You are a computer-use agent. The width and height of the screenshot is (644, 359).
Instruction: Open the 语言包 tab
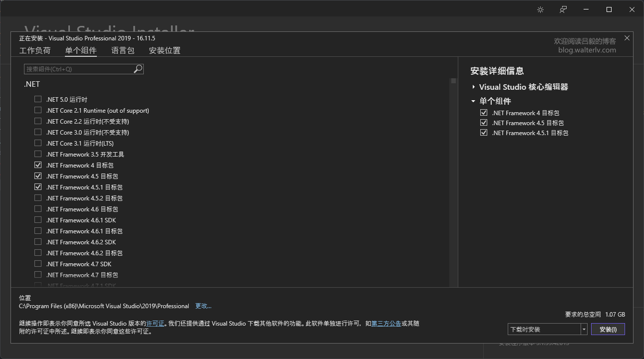point(123,50)
